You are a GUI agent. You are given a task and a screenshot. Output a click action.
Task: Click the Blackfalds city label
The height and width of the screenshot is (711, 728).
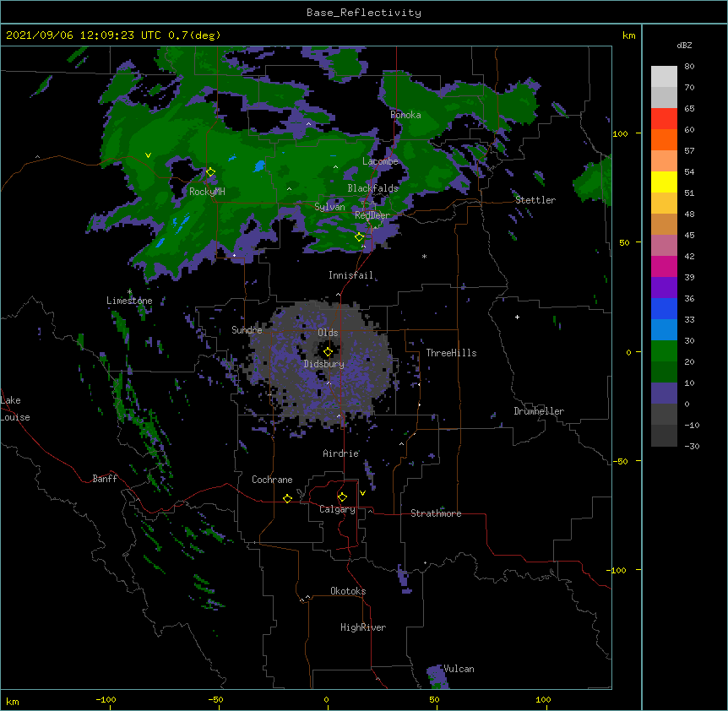tap(372, 188)
